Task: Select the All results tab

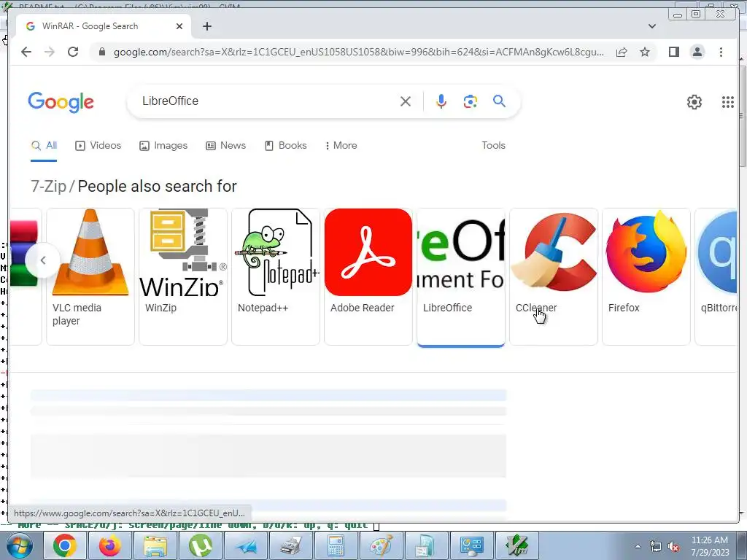Action: (x=44, y=146)
